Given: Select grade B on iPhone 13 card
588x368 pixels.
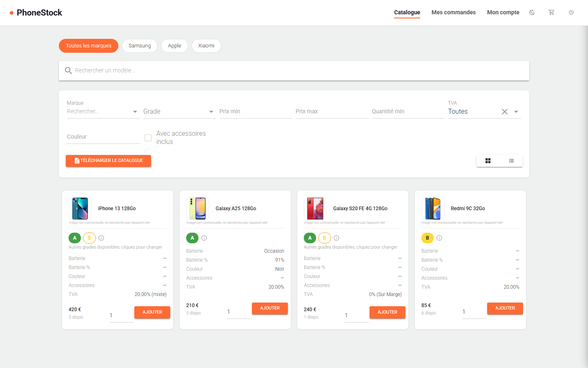Looking at the screenshot, I should click(x=89, y=238).
